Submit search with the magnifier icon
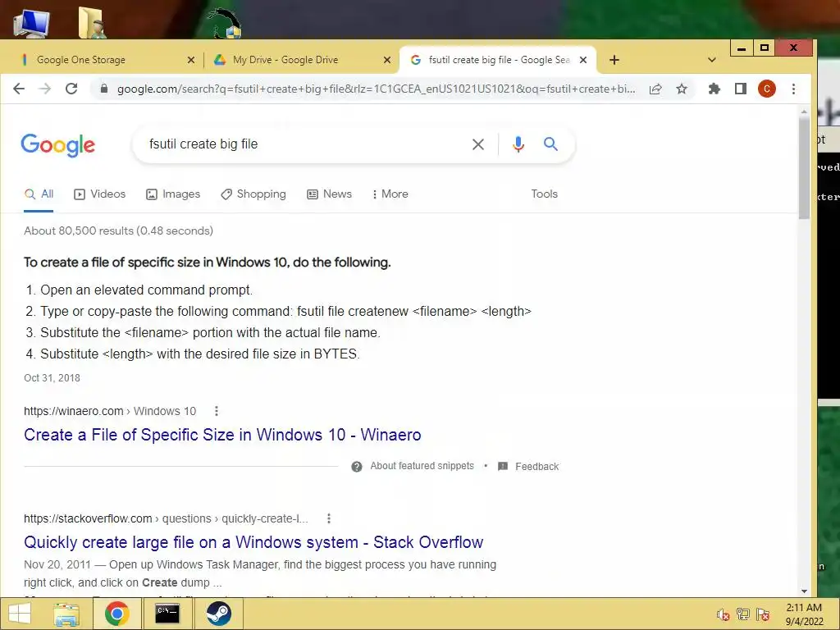Screen dimensions: 840x630 click(550, 144)
